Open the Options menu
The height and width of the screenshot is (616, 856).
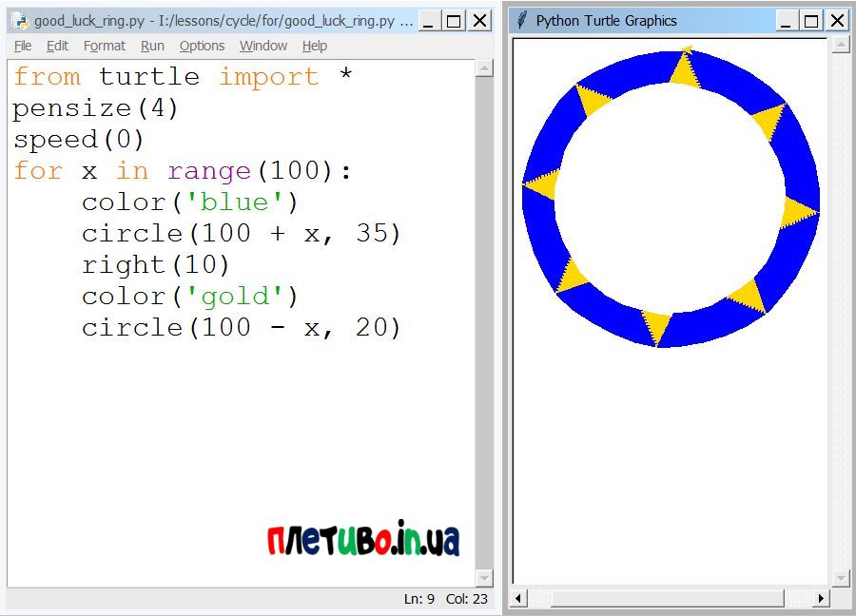(x=202, y=46)
